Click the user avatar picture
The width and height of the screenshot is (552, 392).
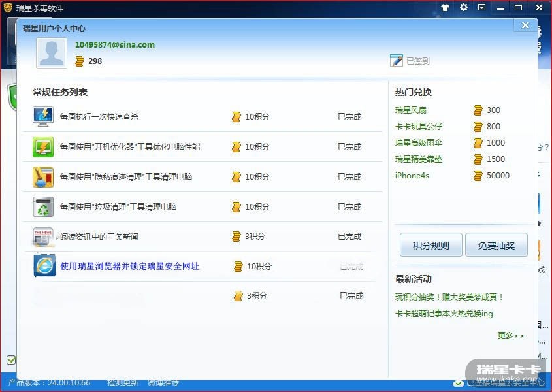52,53
